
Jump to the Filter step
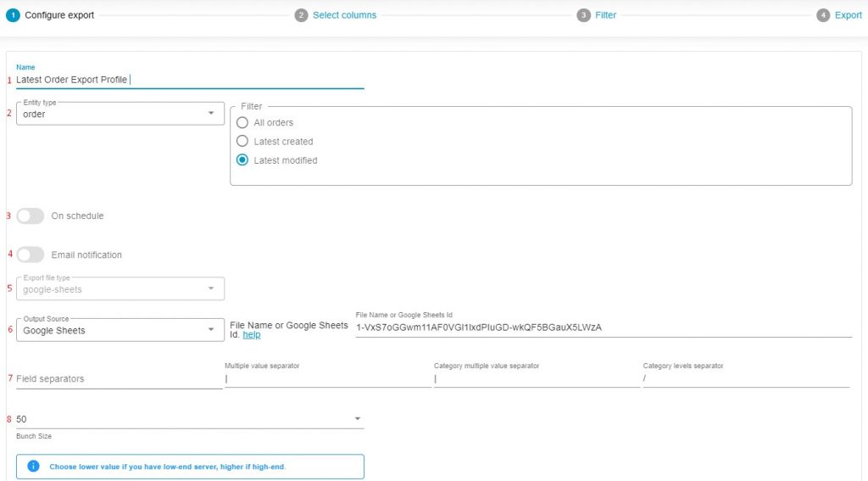[x=605, y=15]
